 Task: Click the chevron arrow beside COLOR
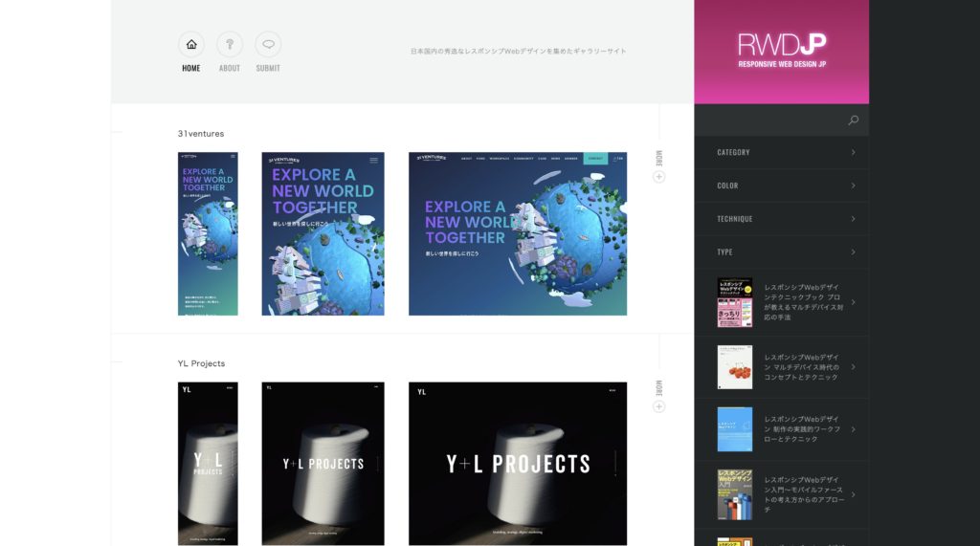pyautogui.click(x=853, y=186)
